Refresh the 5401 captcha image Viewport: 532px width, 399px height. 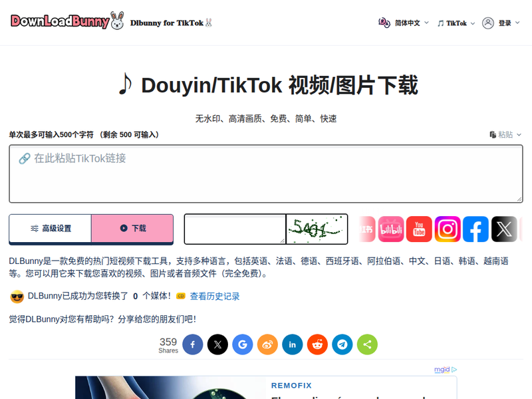(317, 229)
